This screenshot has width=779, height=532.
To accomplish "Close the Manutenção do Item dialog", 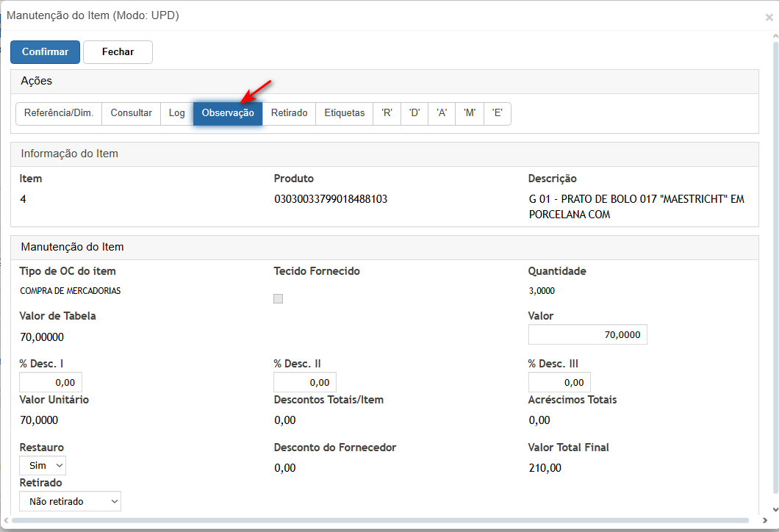I will [x=769, y=17].
